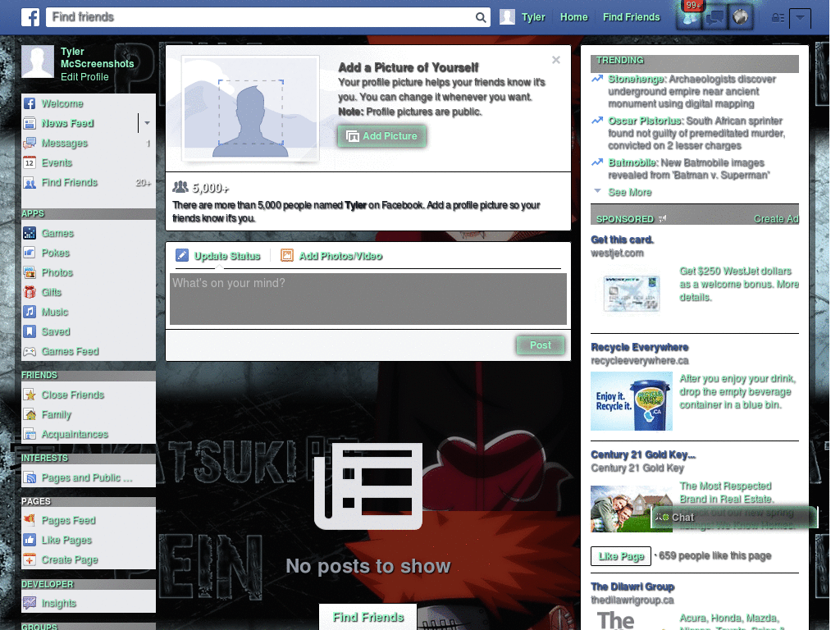Screen dimensions: 840x630
Task: Open the Stonehenge trending topic
Action: point(636,80)
